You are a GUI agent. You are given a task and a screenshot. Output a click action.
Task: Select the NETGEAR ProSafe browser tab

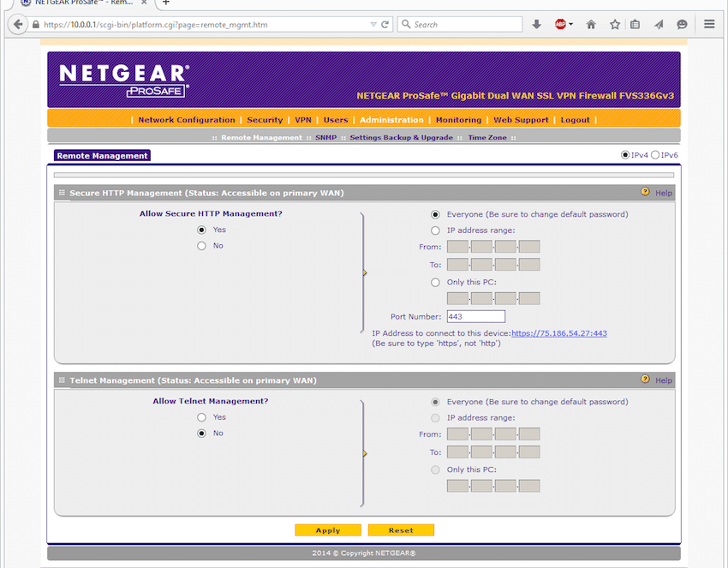pos(84,3)
